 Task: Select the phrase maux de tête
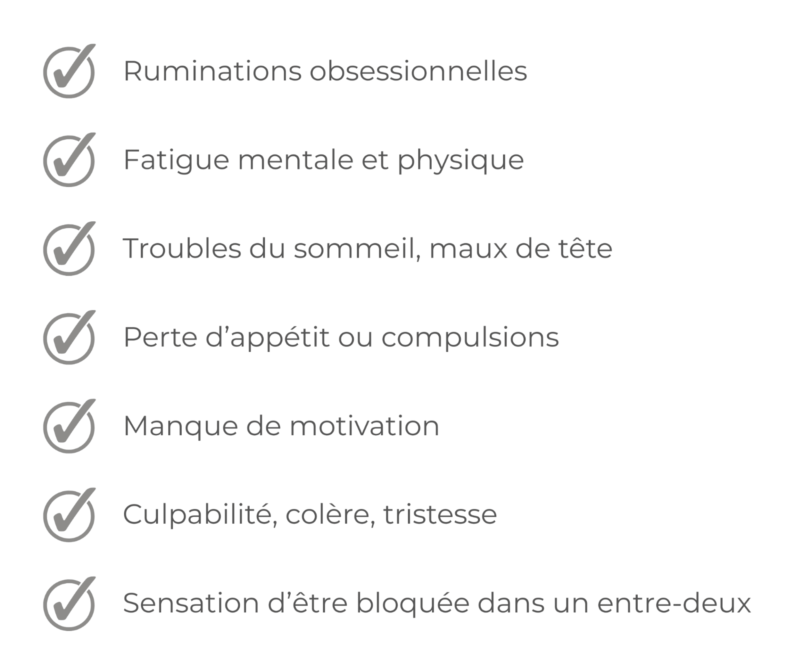click(521, 249)
